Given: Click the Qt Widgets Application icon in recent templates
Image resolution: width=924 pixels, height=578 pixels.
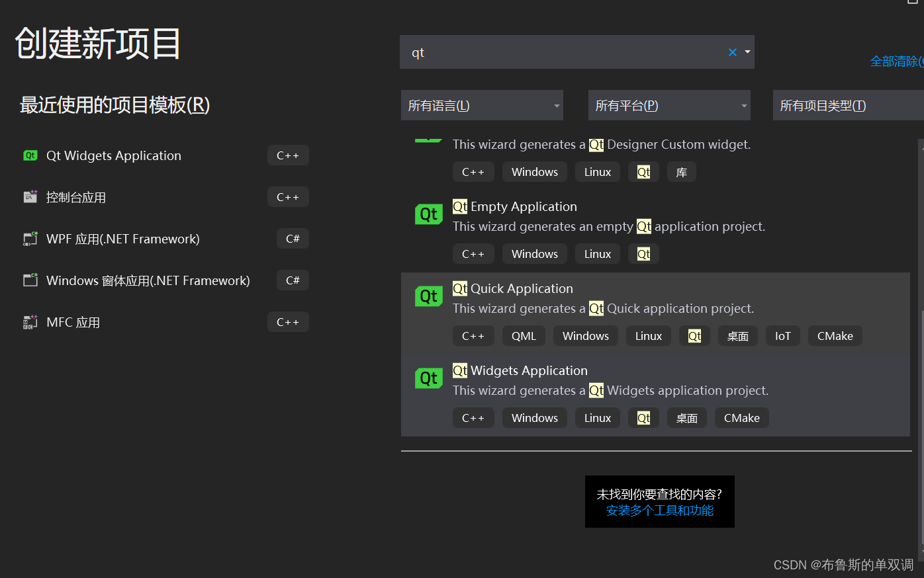Looking at the screenshot, I should pyautogui.click(x=30, y=155).
